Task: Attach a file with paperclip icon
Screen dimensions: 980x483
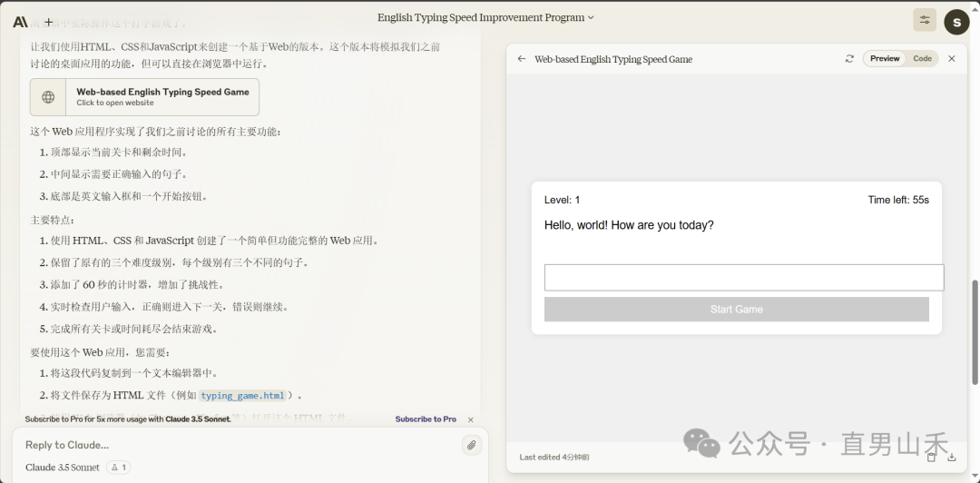Action: point(471,445)
